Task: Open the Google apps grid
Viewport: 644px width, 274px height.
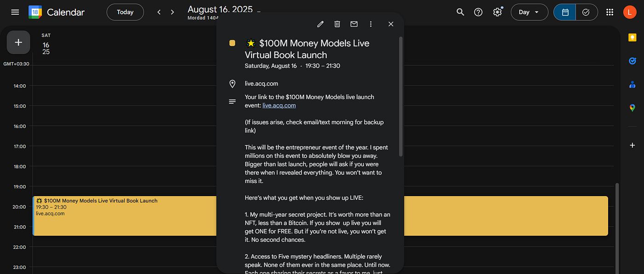Action: (x=609, y=12)
